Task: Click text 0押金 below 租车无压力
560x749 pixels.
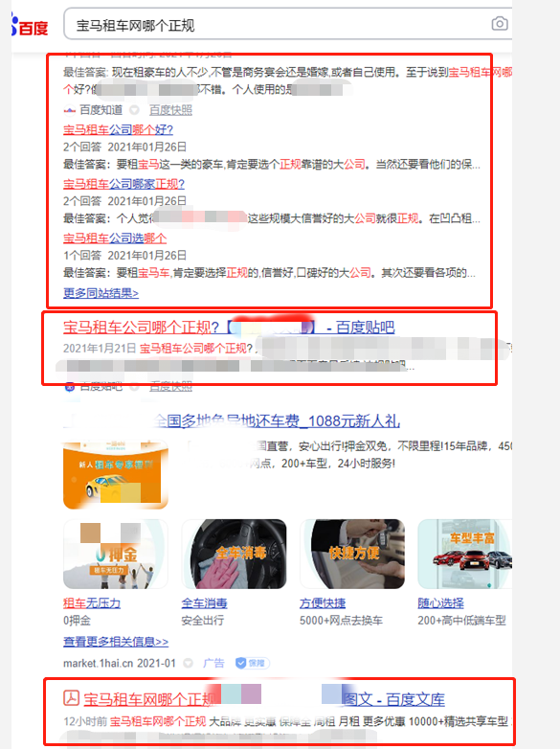Action: 77,621
